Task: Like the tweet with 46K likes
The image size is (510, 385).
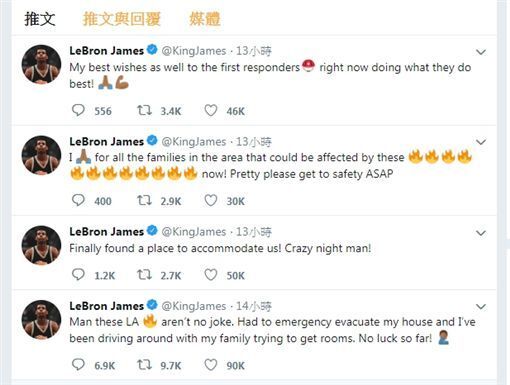Action: click(x=211, y=110)
